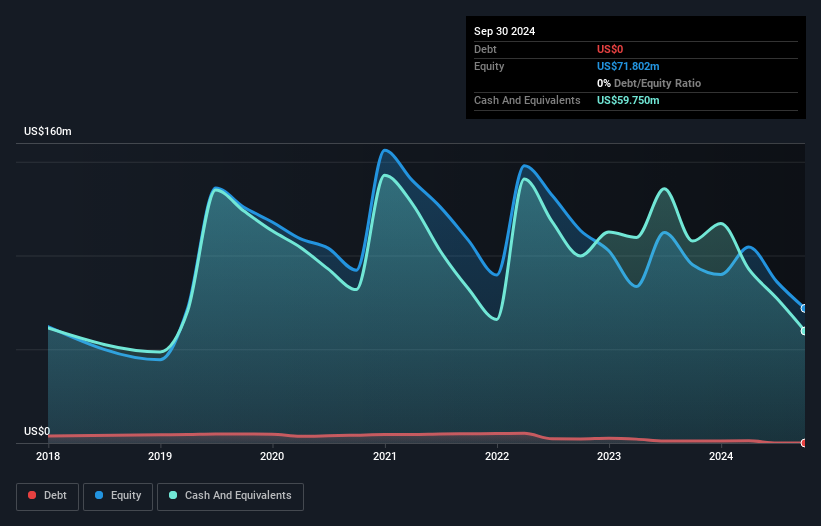Click the 2021 x-axis label

coord(385,456)
